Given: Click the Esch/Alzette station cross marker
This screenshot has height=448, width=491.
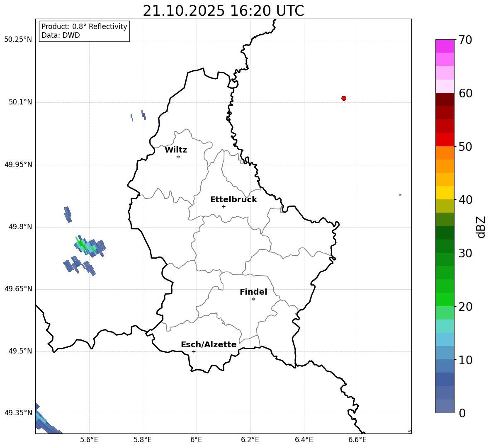Looking at the screenshot, I should pos(194,351).
